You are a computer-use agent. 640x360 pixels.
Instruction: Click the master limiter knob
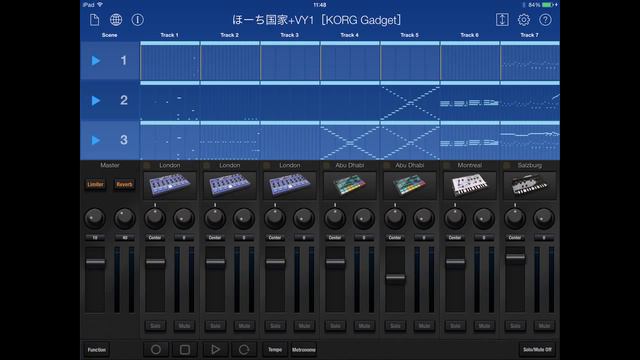95,218
